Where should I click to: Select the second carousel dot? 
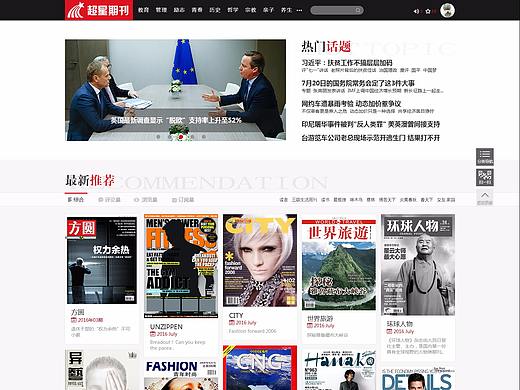tap(170, 137)
